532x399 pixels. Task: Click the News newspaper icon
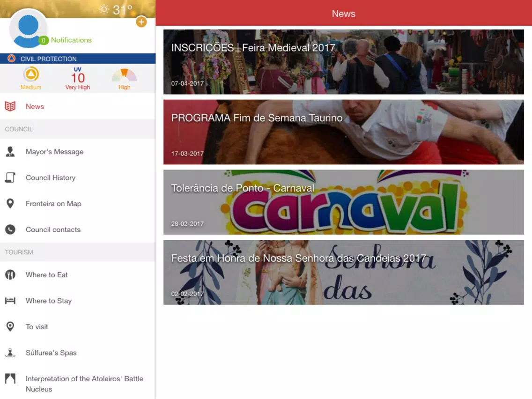10,106
